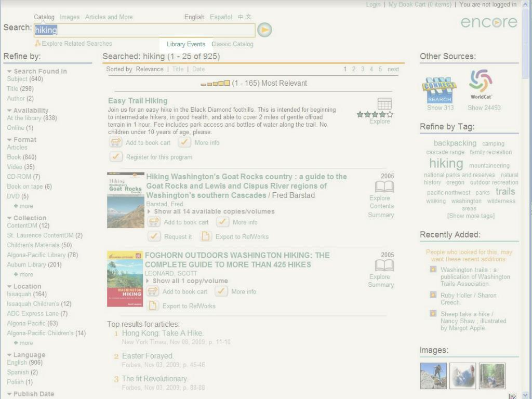Switch to the Images search tab

click(70, 17)
